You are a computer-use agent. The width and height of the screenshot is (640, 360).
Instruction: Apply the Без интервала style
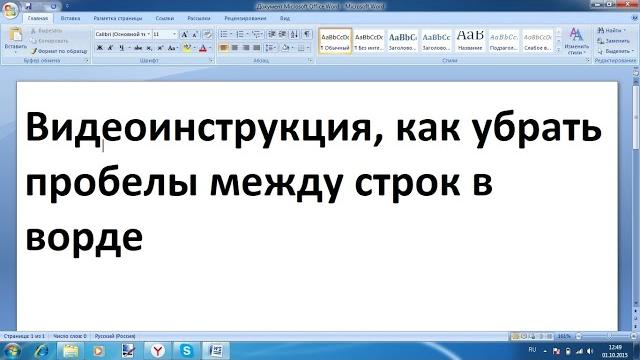[x=369, y=41]
